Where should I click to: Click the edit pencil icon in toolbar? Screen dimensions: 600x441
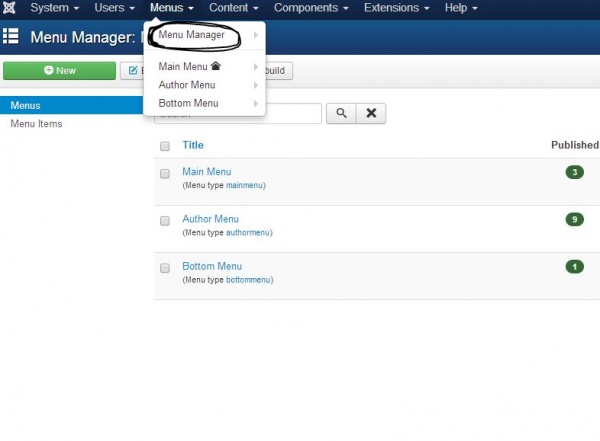(133, 70)
